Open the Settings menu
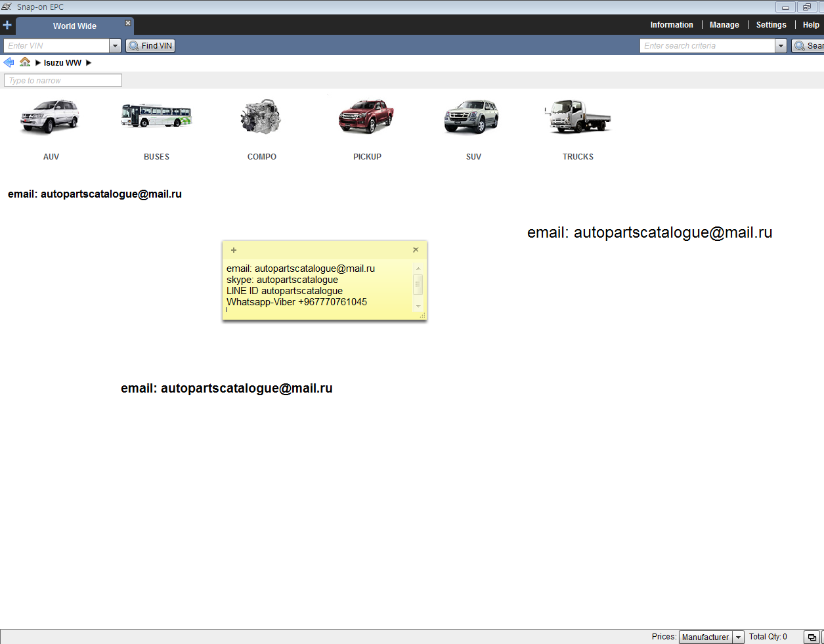 (771, 25)
